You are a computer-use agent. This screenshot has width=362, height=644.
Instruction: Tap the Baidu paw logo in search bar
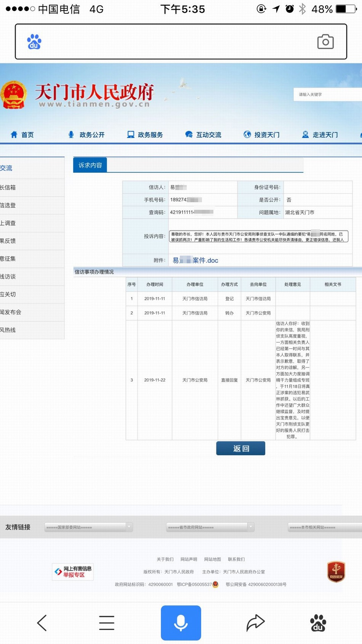tap(34, 42)
